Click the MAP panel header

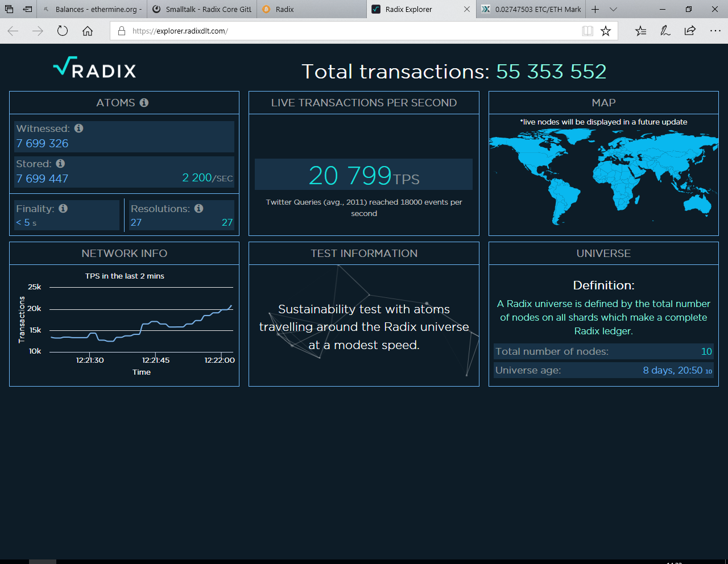tap(603, 102)
